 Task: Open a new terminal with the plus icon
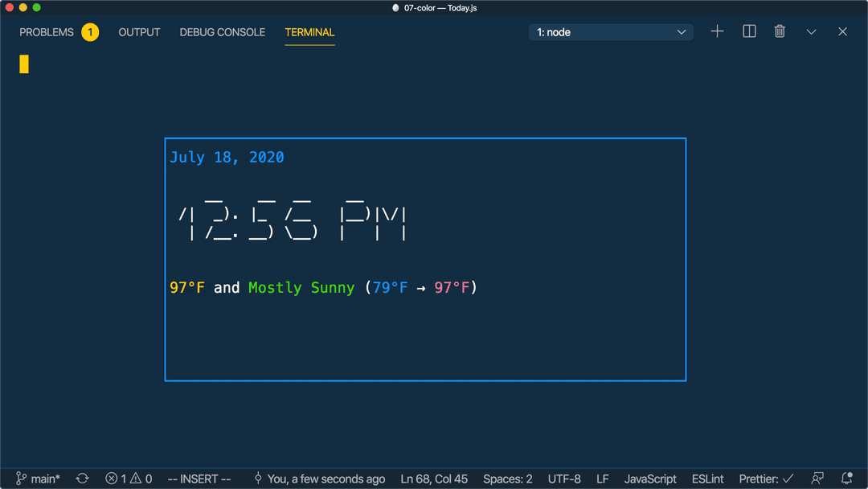pos(716,31)
